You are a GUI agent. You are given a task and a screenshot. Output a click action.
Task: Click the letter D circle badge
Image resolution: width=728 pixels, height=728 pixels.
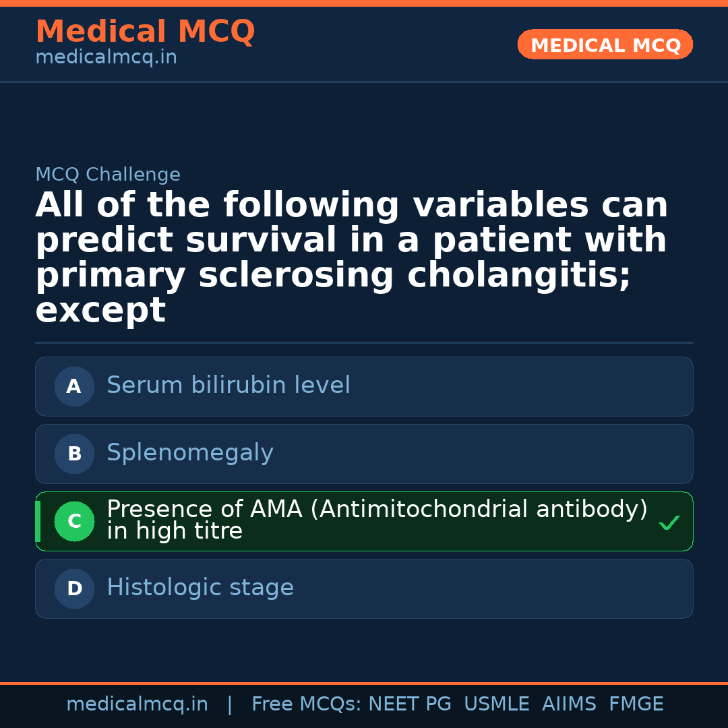[74, 588]
